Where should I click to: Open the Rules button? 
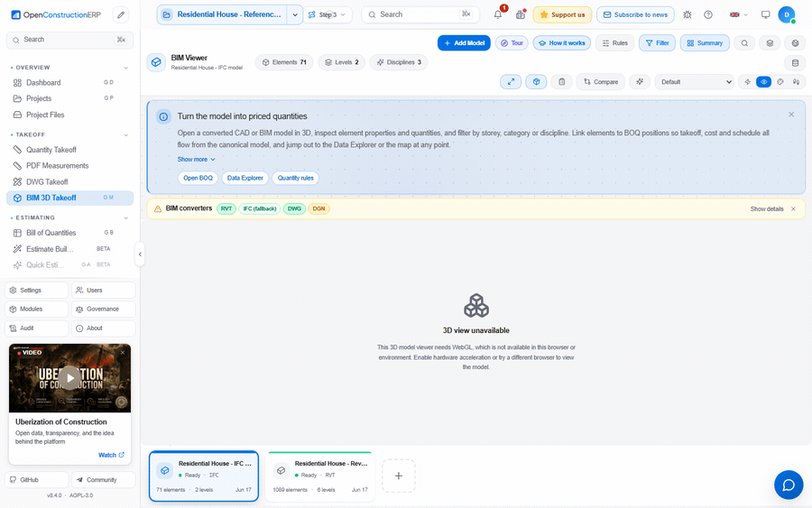614,43
